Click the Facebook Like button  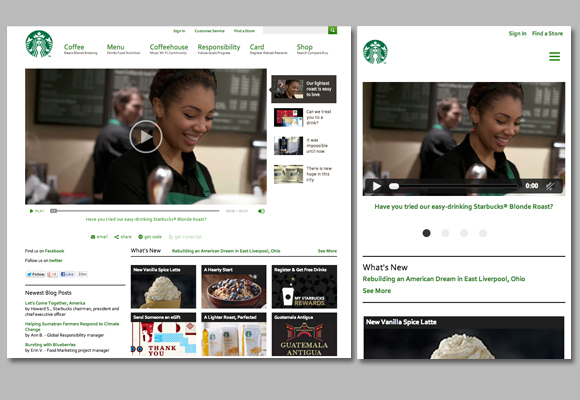coord(67,274)
